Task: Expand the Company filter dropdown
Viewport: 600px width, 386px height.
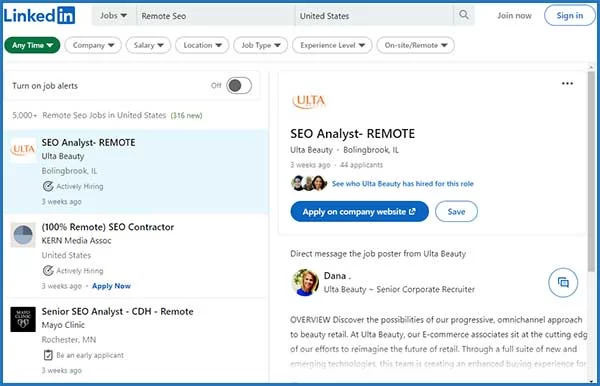Action: [x=93, y=45]
